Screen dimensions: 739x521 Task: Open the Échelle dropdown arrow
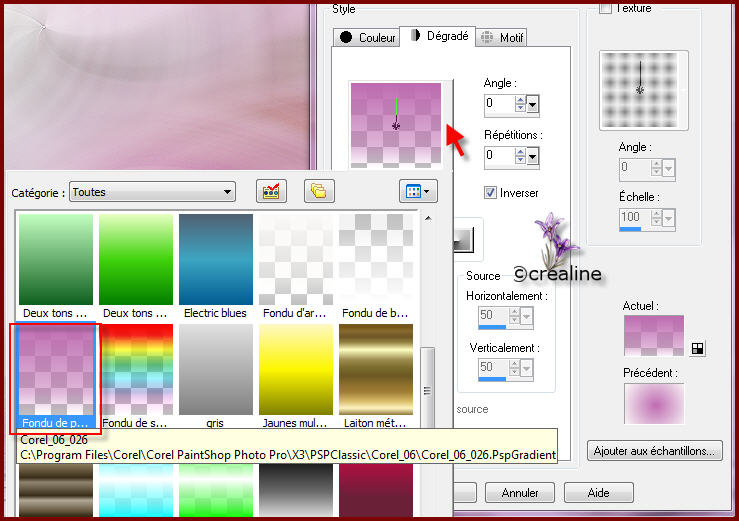click(x=668, y=218)
